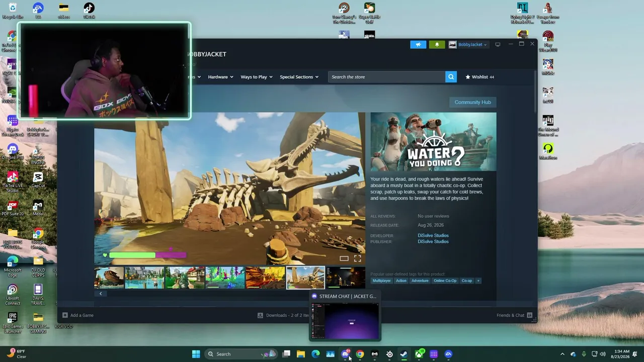644x362 pixels.
Task: Expand the Ways to Play menu
Action: [257, 77]
